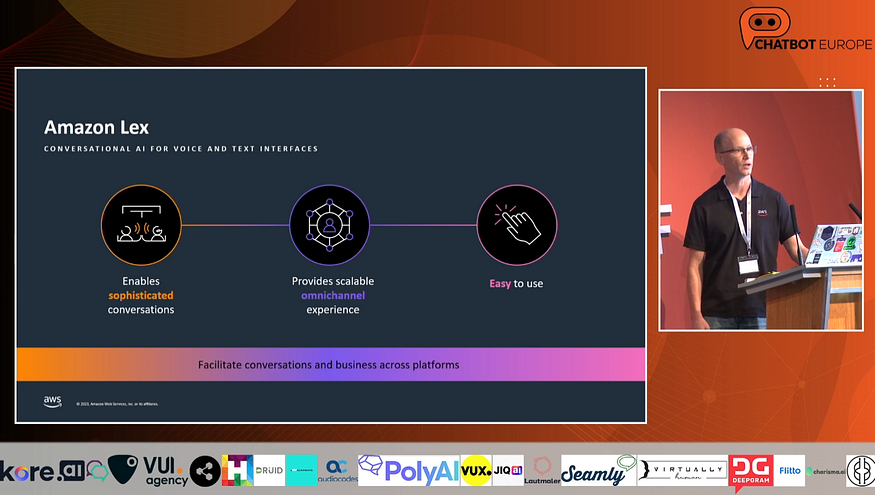875x495 pixels.
Task: Click the Flitto sponsor logo
Action: (790, 470)
